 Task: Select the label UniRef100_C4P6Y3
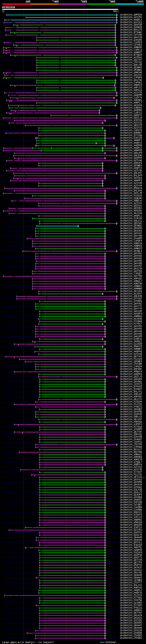[x=131, y=130]
